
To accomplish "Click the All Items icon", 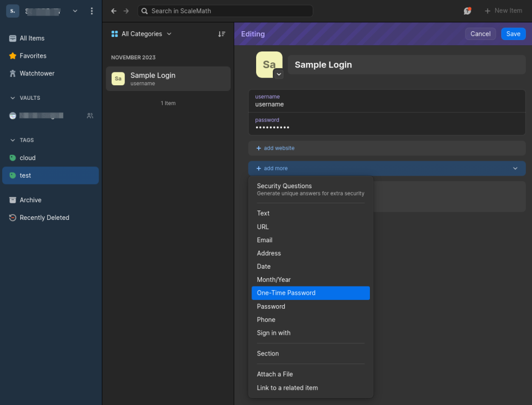I will (12, 38).
